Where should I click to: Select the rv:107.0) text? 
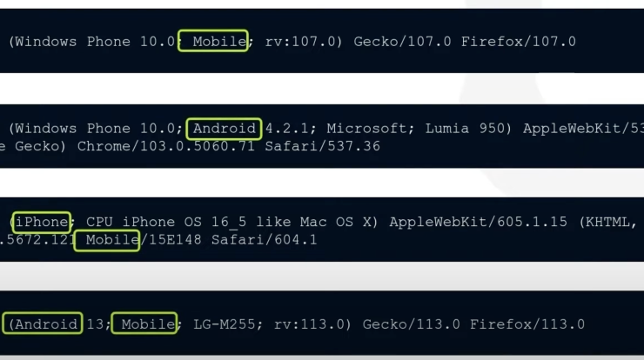tap(304, 42)
